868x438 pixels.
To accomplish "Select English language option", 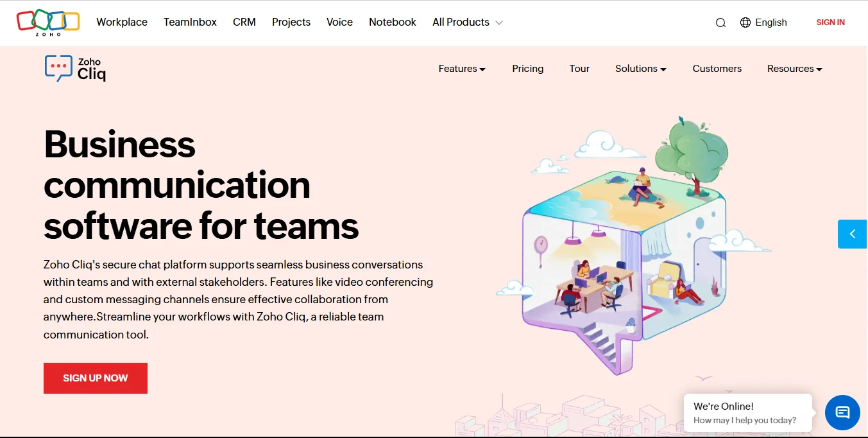I will coord(771,22).
